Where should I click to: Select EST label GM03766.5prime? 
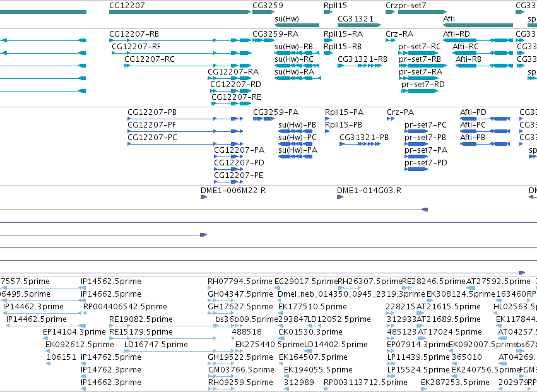(242, 370)
